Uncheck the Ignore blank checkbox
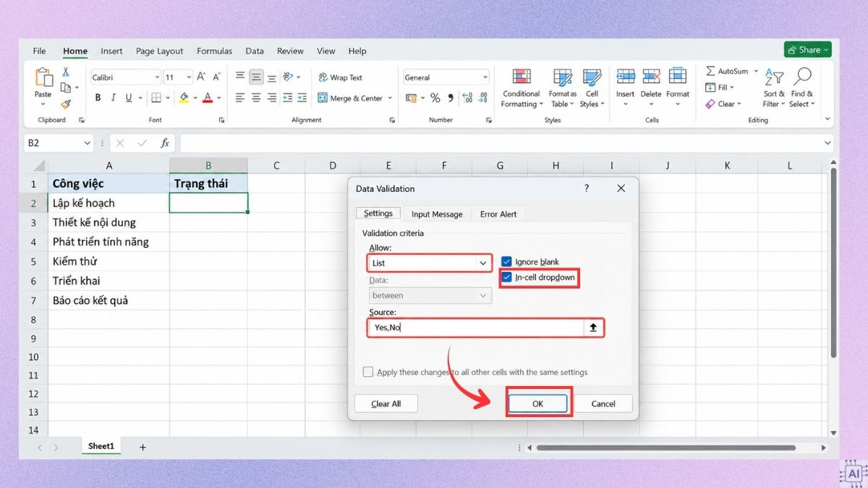This screenshot has width=868, height=488. [506, 262]
